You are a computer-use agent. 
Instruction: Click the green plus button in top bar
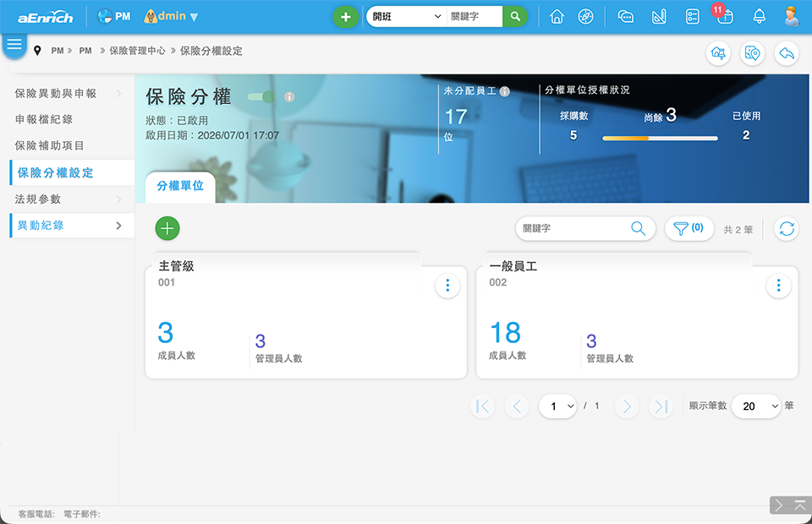tap(345, 17)
